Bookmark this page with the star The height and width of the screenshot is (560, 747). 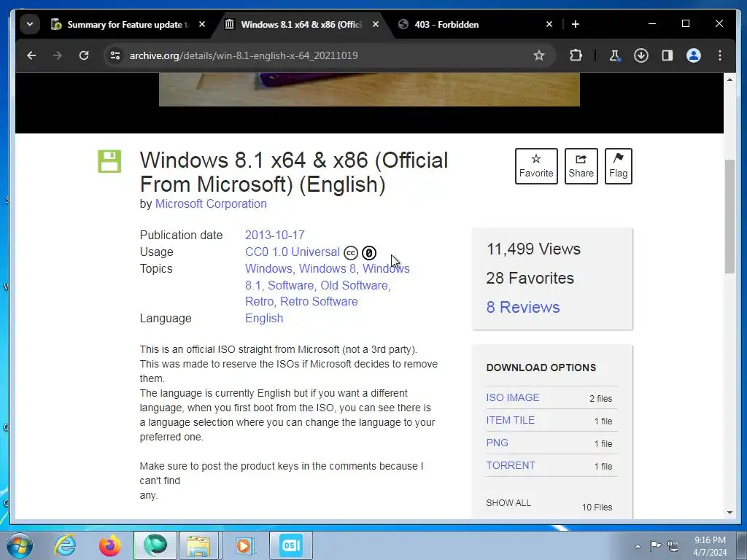539,55
